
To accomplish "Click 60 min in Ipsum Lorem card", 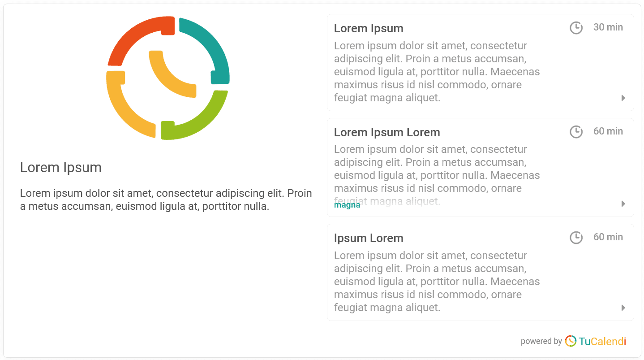I will coord(608,237).
